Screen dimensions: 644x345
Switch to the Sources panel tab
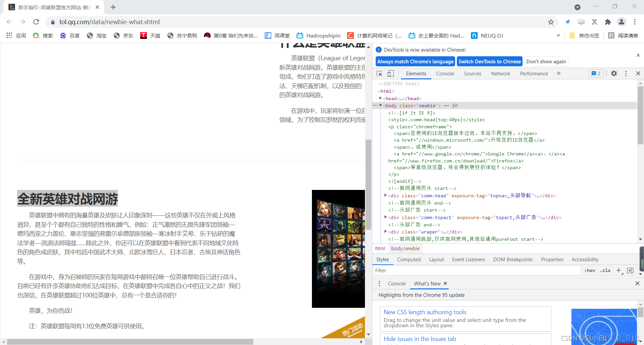pyautogui.click(x=472, y=73)
